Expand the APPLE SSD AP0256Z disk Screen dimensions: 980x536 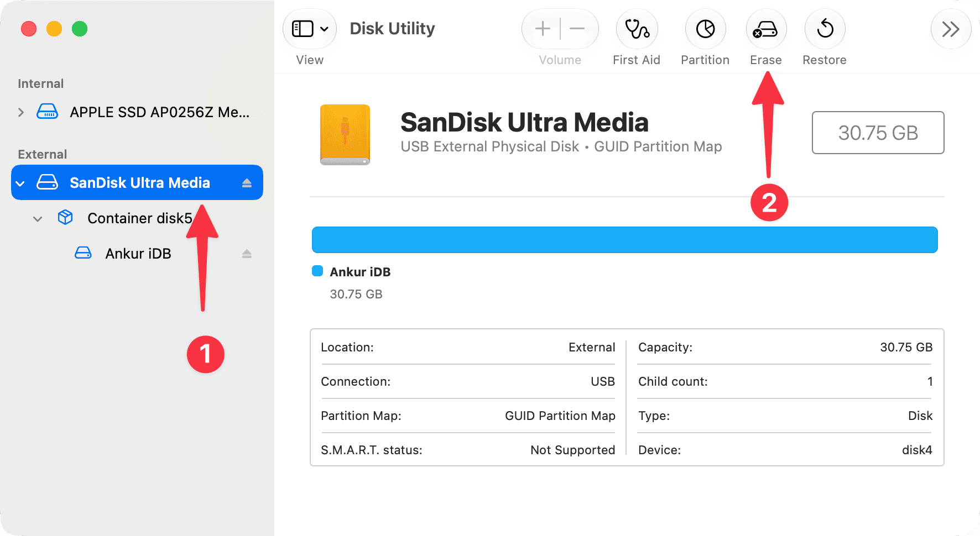[x=21, y=112]
